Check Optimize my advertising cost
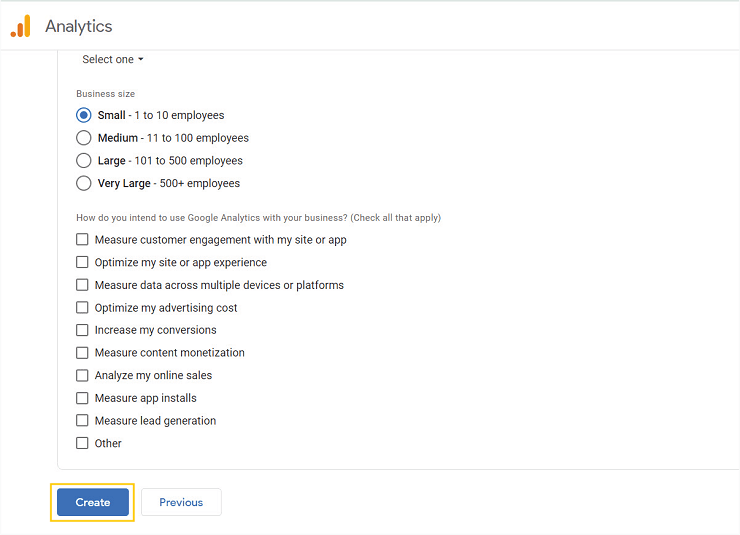 tap(82, 307)
